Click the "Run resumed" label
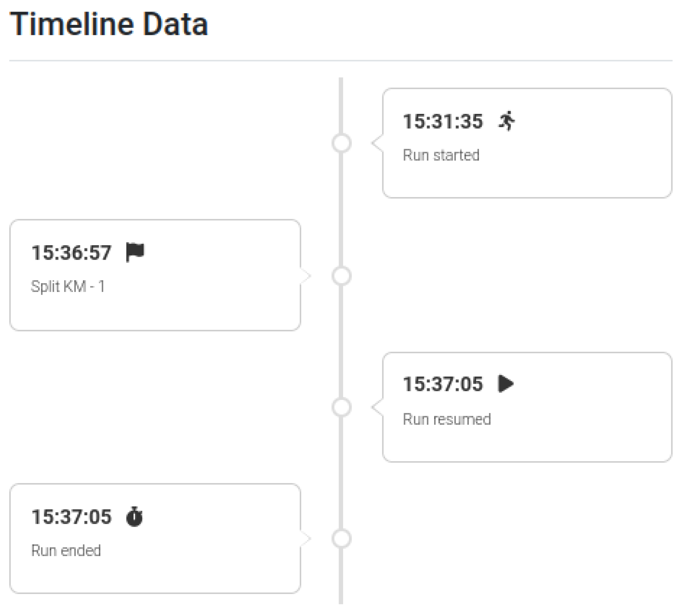The width and height of the screenshot is (685, 616). click(x=447, y=419)
